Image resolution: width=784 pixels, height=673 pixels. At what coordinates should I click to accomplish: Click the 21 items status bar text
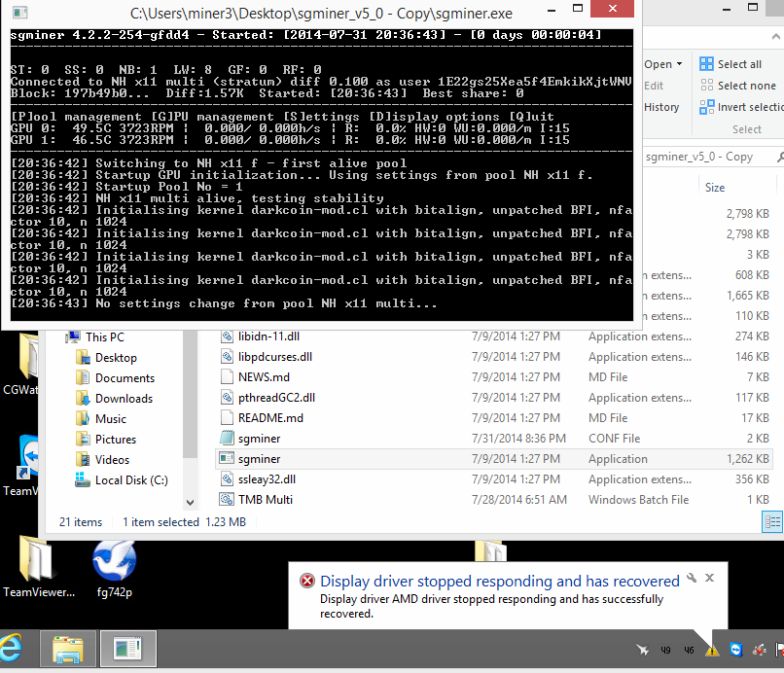point(81,522)
